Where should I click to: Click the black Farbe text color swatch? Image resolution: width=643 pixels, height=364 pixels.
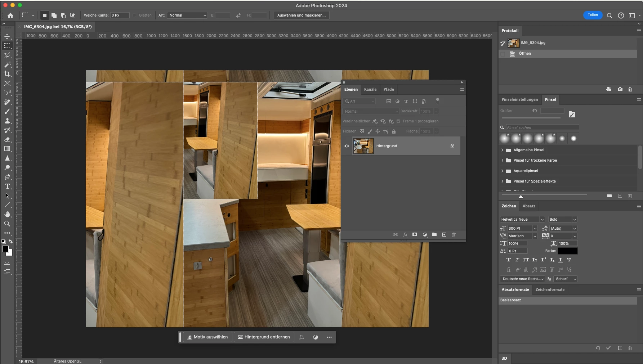pos(567,251)
